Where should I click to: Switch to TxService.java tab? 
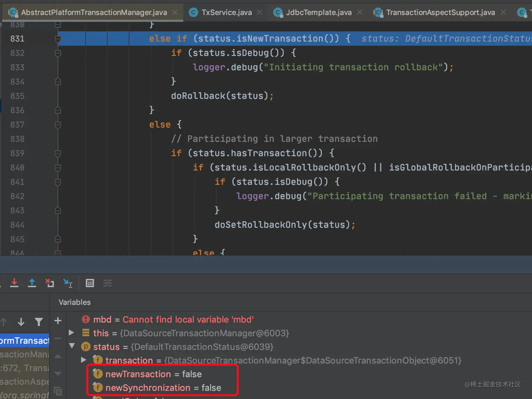click(x=227, y=13)
